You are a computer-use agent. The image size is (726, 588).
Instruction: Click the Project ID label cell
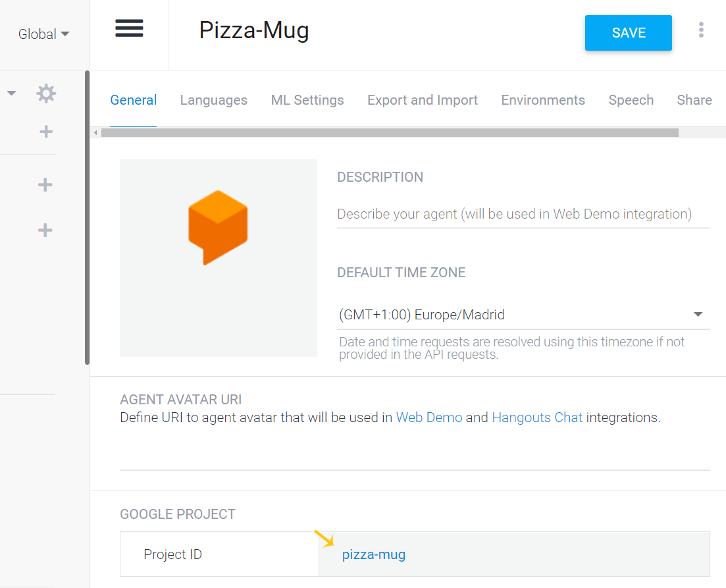(219, 554)
